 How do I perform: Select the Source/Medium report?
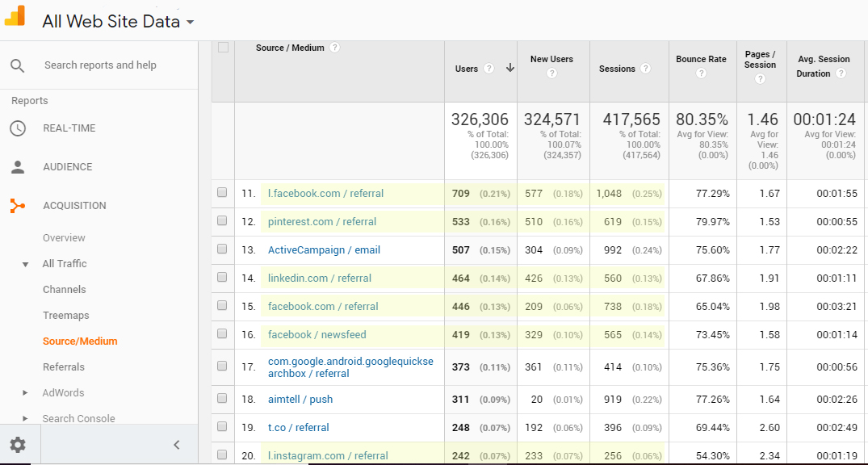(80, 341)
